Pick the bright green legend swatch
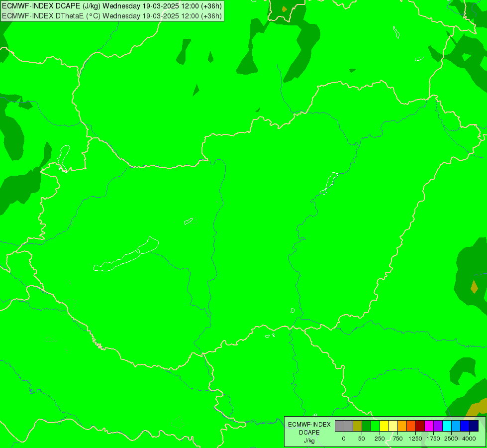Screen dimensions: 487x448 pos(376,426)
